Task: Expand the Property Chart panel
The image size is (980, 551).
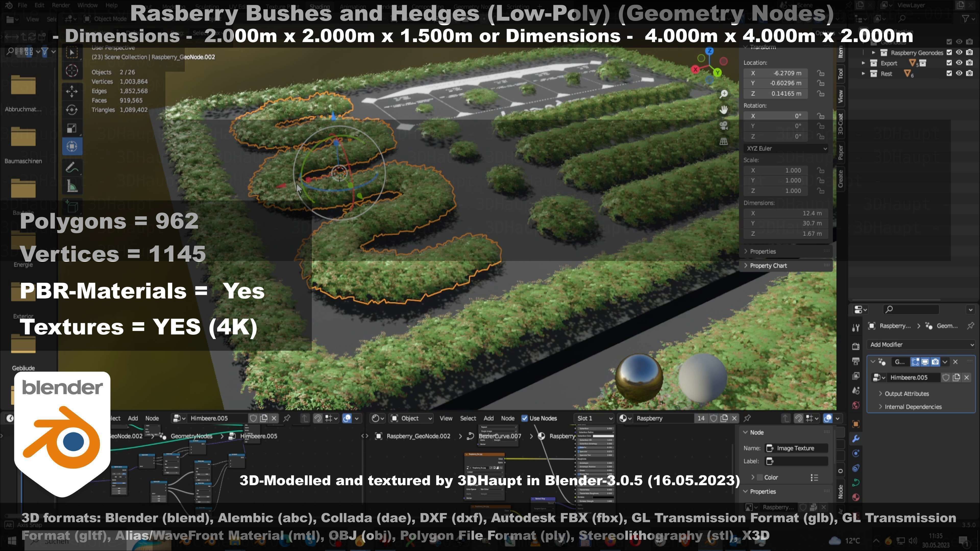Action: [768, 265]
